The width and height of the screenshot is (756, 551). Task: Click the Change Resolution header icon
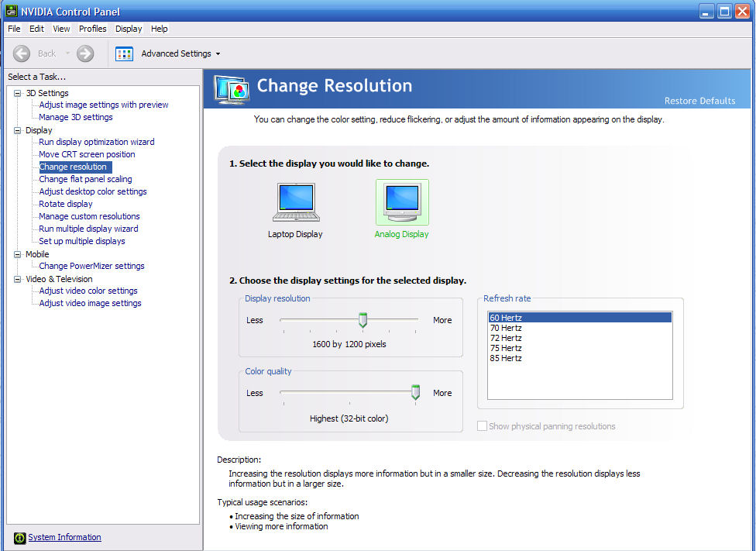coord(232,89)
